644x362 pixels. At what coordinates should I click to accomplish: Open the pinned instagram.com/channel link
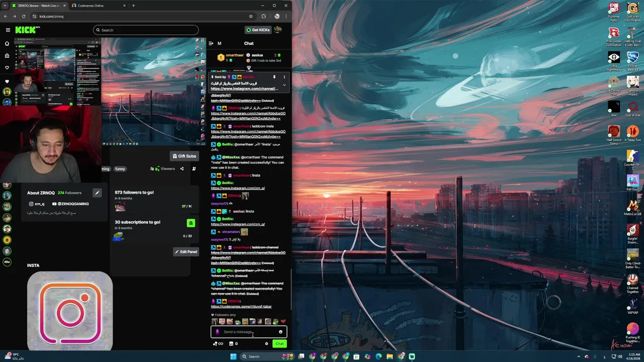pyautogui.click(x=245, y=88)
